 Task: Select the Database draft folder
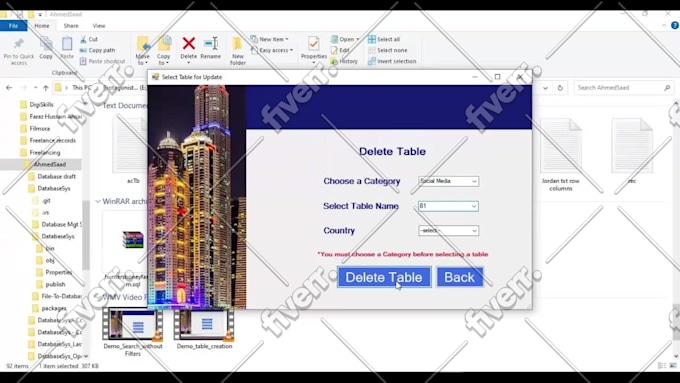[52, 177]
